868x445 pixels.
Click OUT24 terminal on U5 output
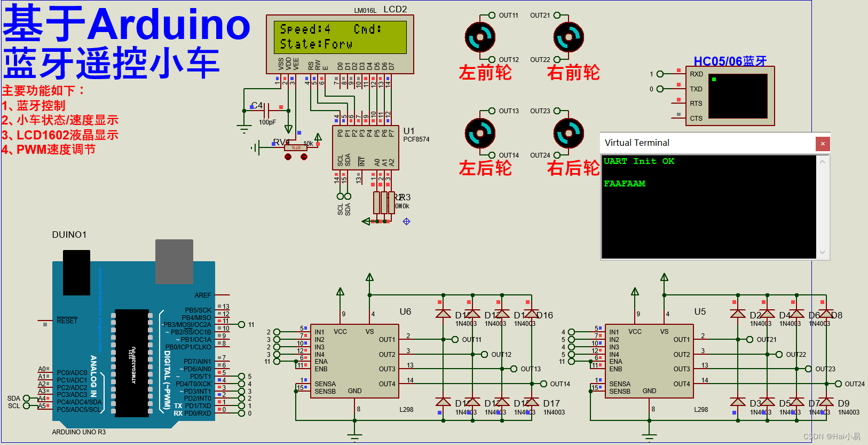[x=838, y=384]
